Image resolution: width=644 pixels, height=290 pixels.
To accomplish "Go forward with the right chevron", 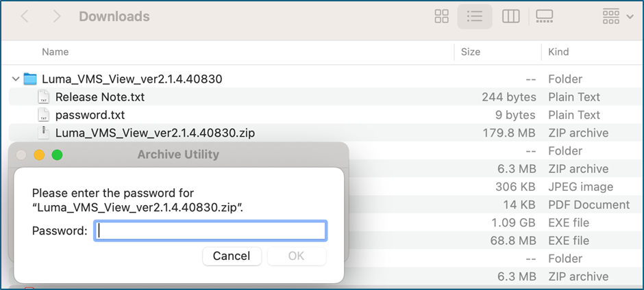I will pos(57,16).
